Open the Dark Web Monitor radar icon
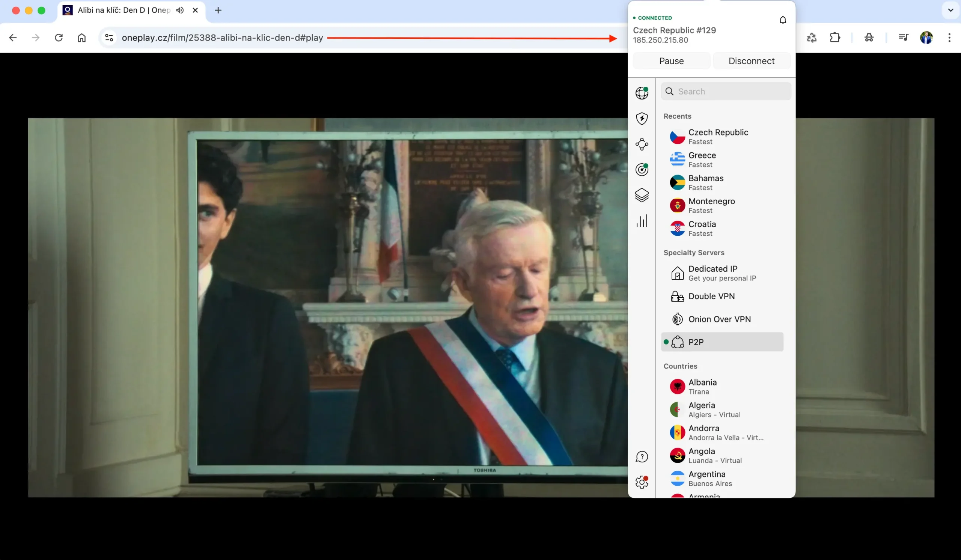The height and width of the screenshot is (560, 961). [642, 169]
